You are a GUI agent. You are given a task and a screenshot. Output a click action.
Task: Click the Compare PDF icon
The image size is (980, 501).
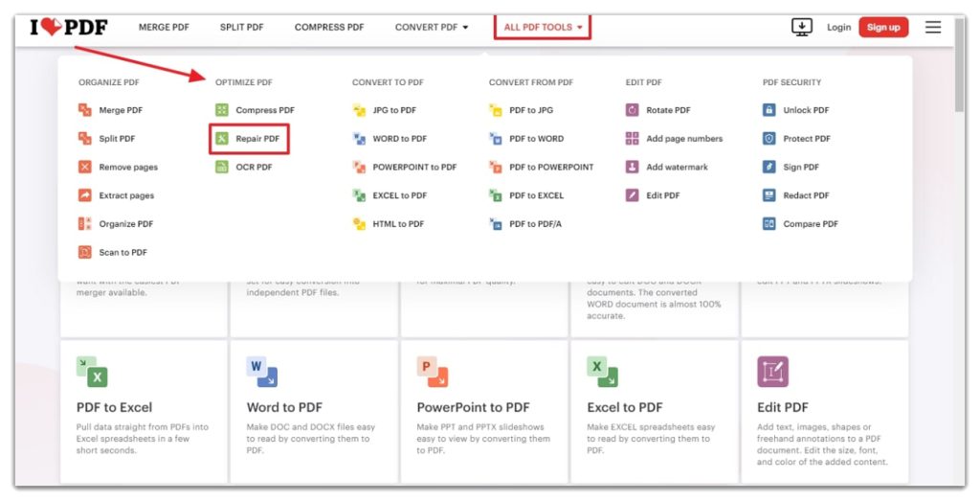(769, 224)
